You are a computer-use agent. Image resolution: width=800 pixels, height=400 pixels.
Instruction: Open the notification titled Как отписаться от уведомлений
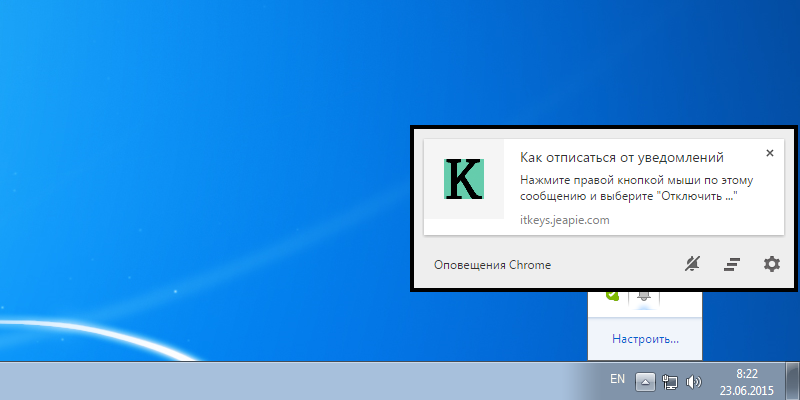(621, 157)
